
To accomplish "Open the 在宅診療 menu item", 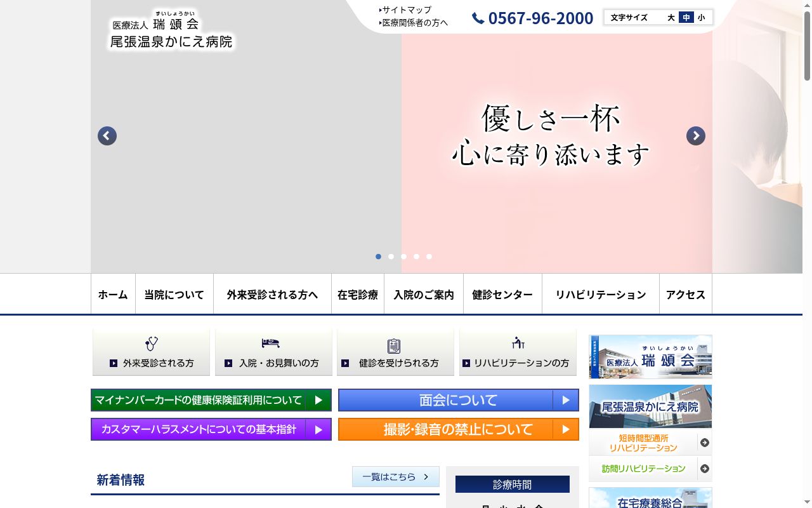I will (x=358, y=294).
